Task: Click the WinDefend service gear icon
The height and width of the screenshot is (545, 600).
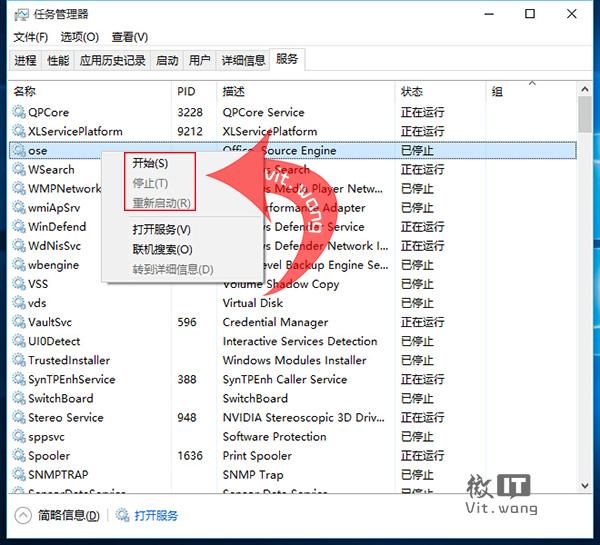Action: (19, 226)
